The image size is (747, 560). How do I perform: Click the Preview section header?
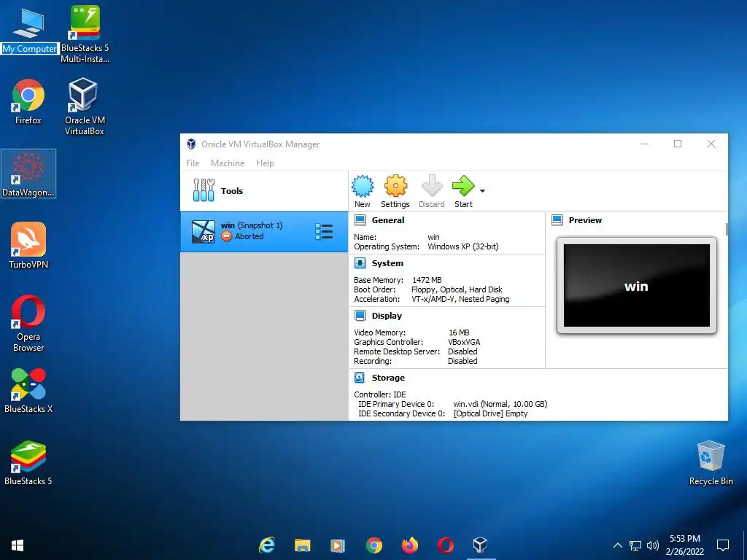tap(585, 220)
